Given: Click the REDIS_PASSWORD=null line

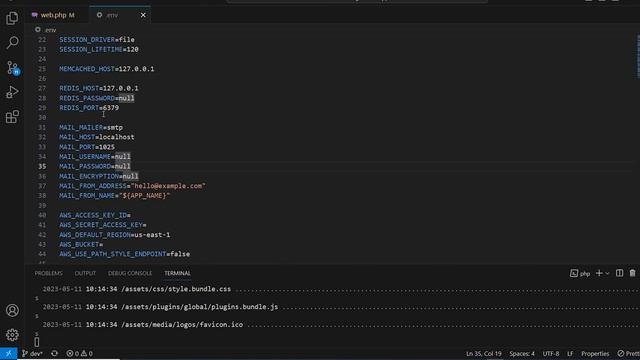Looking at the screenshot, I should pos(97,98).
